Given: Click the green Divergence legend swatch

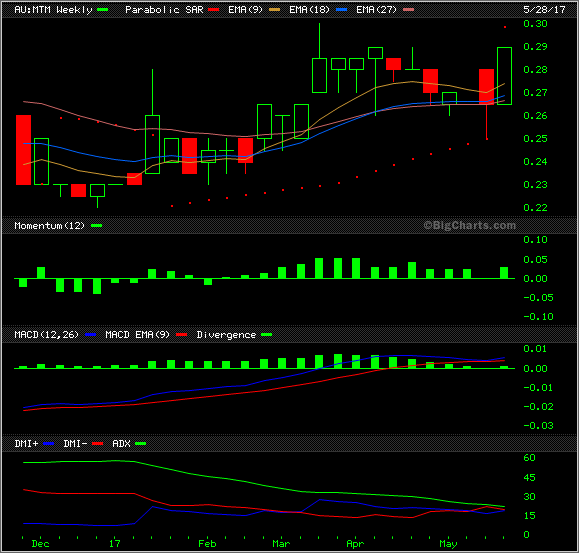Looking at the screenshot, I should tap(267, 335).
